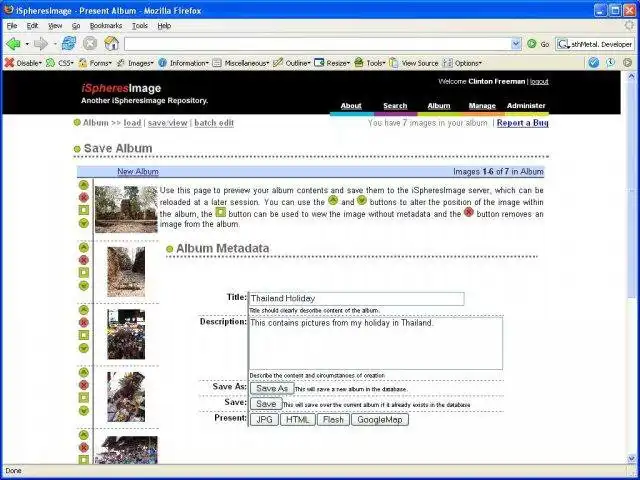Click the logout link
The width and height of the screenshot is (640, 480).
click(x=539, y=82)
